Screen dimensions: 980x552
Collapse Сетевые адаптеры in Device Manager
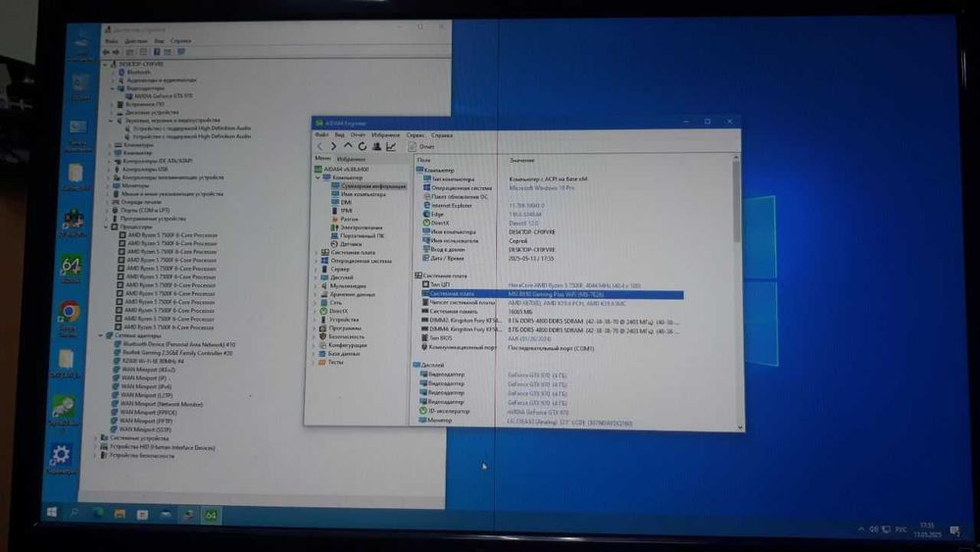click(100, 335)
